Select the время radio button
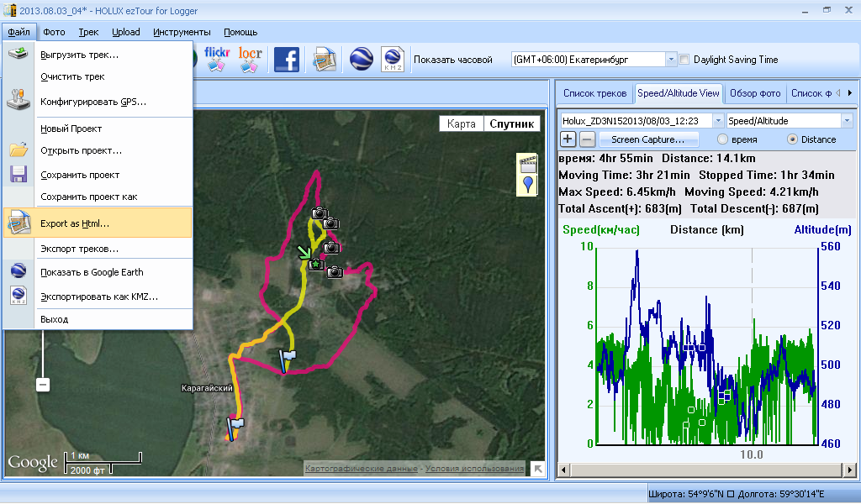Viewport: 861px width, 504px height. pos(722,139)
